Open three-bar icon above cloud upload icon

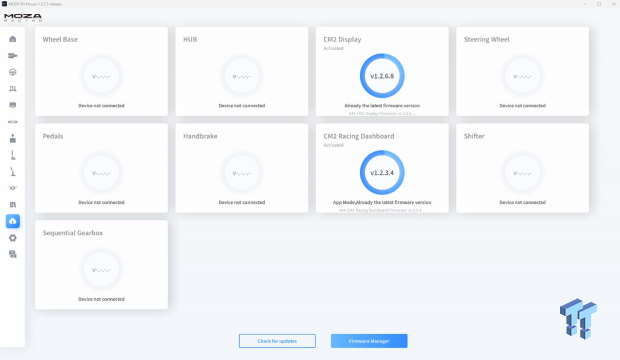[x=13, y=205]
